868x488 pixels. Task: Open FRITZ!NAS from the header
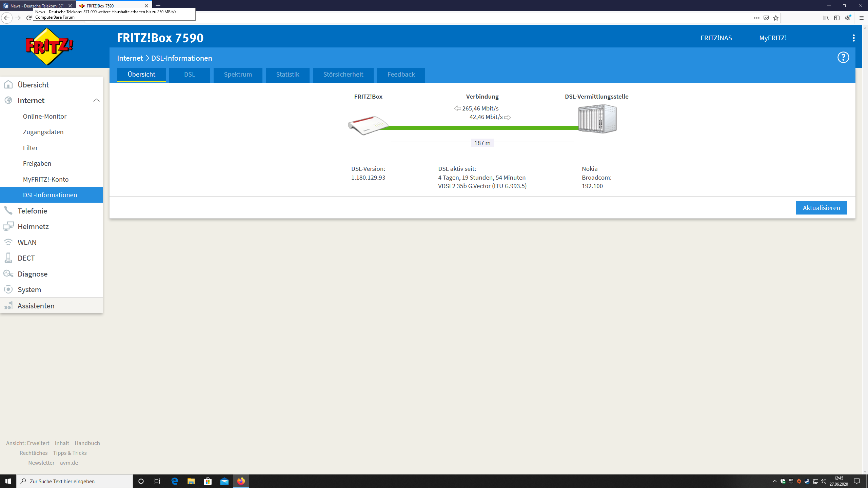pos(716,38)
